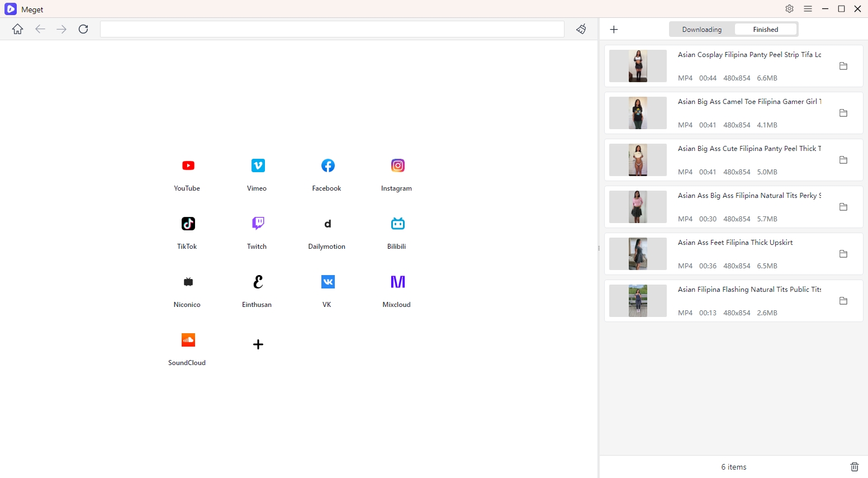Open the Facebook site shortcut
The image size is (868, 478).
coord(328,166)
